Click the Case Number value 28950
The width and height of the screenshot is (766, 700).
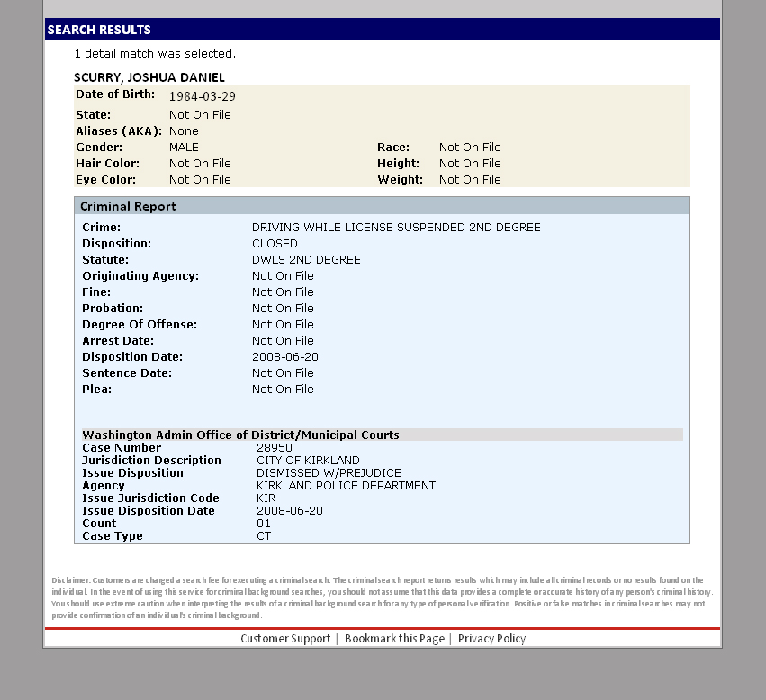tap(274, 448)
